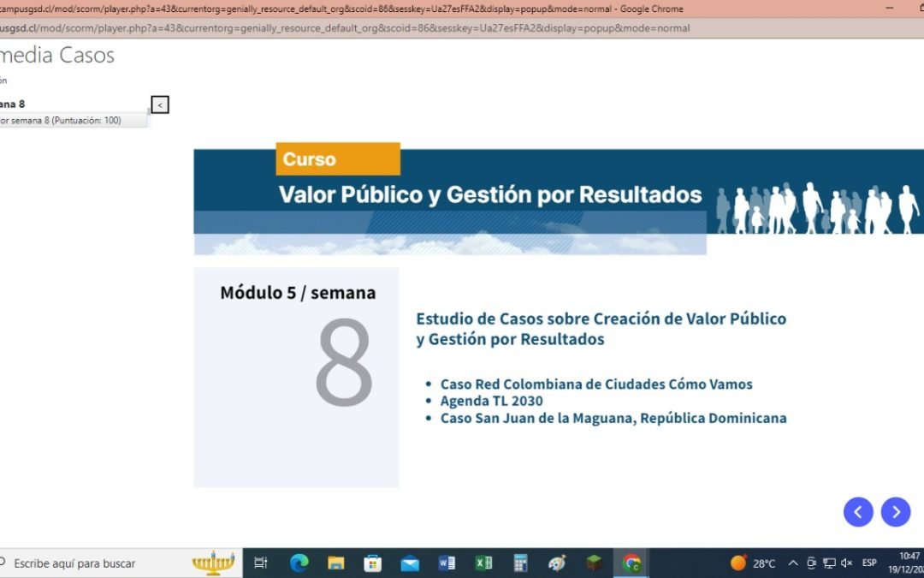Switch to Google Chrome in the taskbar
This screenshot has width=924, height=578.
point(631,563)
